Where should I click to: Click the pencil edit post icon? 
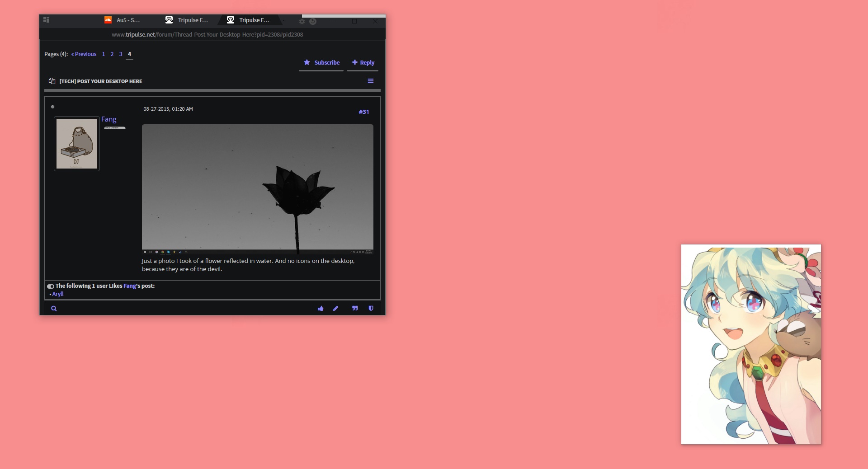click(335, 309)
